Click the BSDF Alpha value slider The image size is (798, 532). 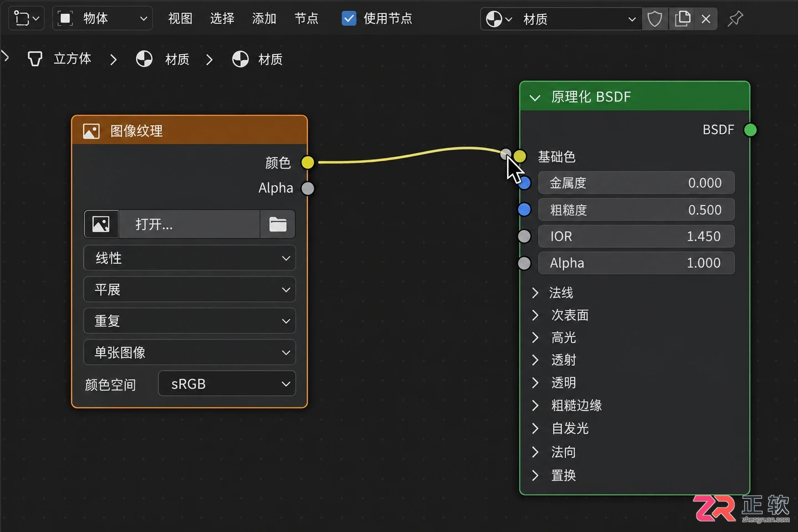click(636, 263)
